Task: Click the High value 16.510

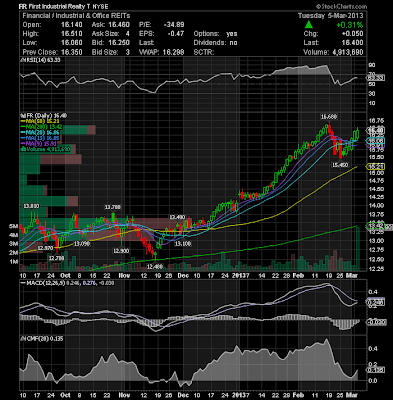Action: (x=72, y=34)
